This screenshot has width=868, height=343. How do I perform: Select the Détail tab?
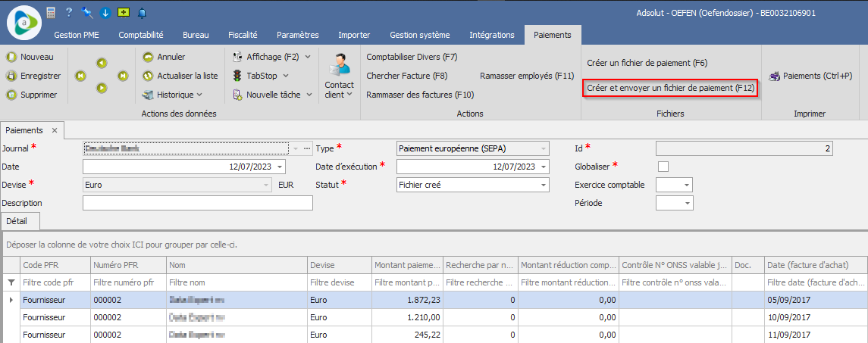pyautogui.click(x=20, y=221)
